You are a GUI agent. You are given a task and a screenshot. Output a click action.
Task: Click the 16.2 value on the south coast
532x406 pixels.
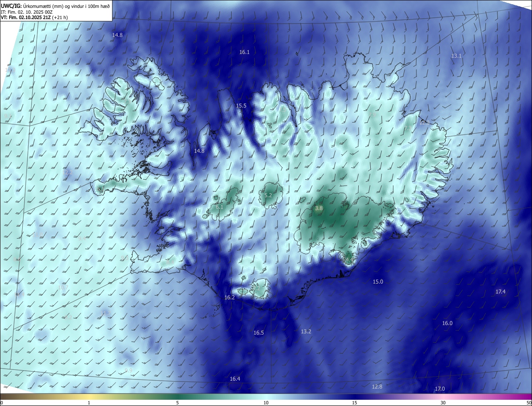point(229,298)
